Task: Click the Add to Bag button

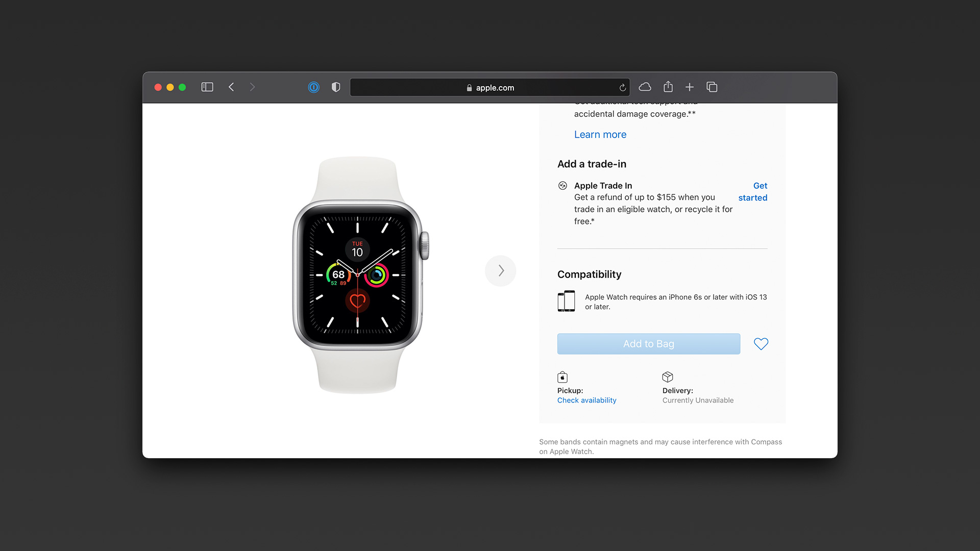Action: click(648, 344)
